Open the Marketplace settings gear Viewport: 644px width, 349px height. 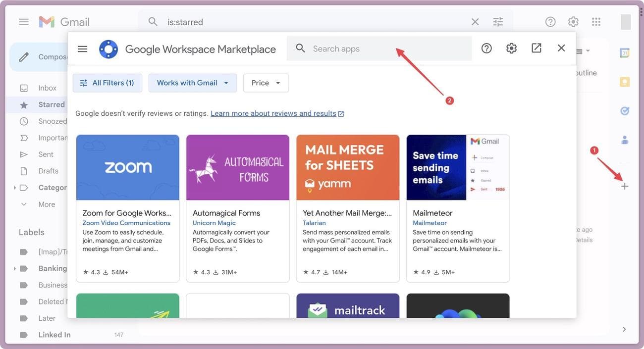(511, 48)
